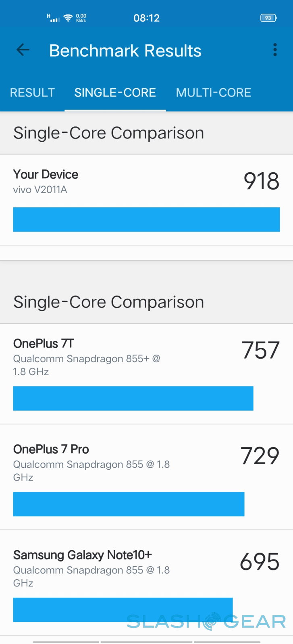Image resolution: width=293 pixels, height=644 pixels.
Task: Tap the clock showing 08:12
Action: pos(147,18)
